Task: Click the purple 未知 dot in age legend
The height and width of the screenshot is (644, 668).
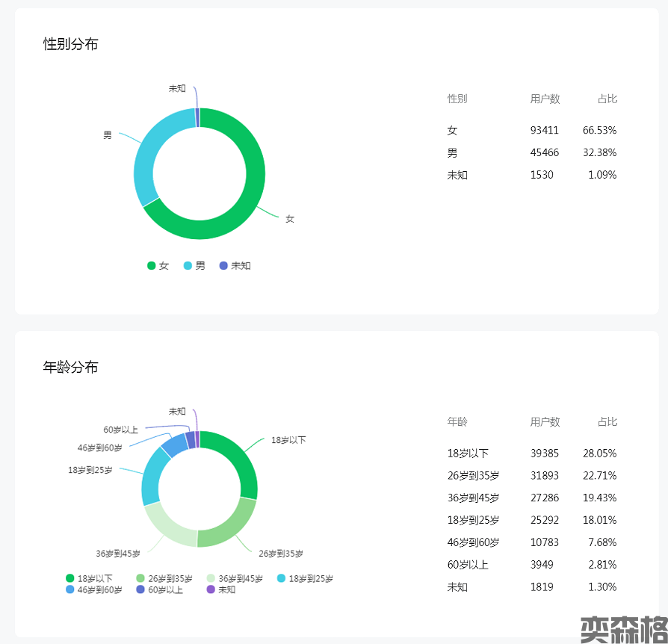Action: [211, 589]
